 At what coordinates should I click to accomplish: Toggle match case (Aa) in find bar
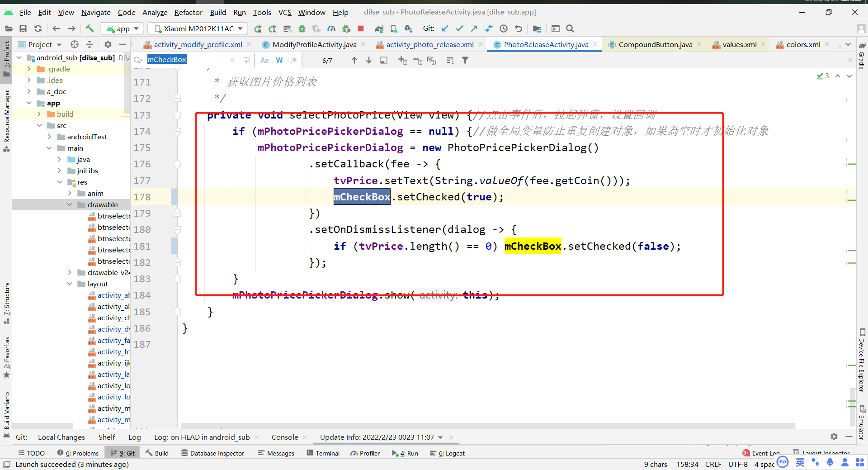click(x=264, y=60)
